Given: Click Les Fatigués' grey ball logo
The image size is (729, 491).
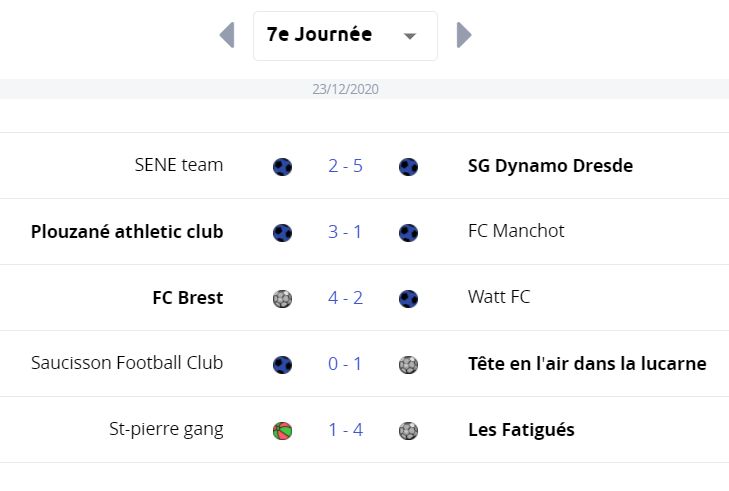Looking at the screenshot, I should click(408, 431).
